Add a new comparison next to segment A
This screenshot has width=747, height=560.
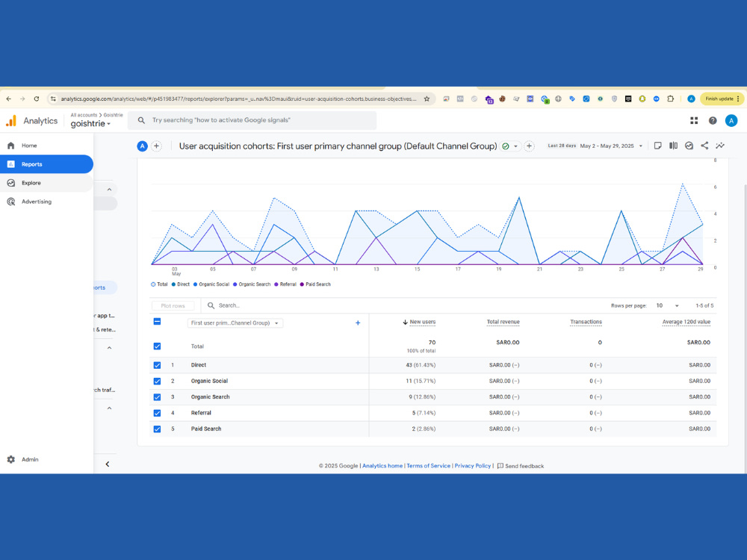[156, 146]
